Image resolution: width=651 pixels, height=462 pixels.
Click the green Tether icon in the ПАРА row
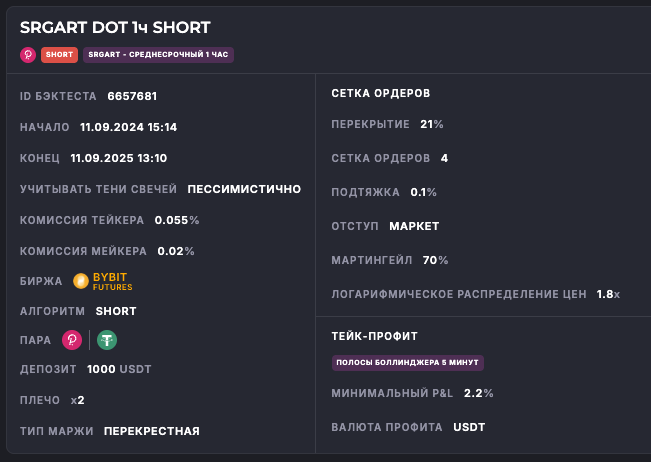pyautogui.click(x=106, y=340)
